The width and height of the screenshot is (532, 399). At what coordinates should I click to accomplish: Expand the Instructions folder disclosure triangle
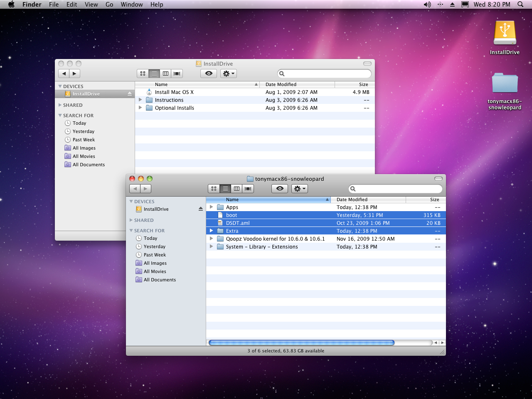coord(140,100)
